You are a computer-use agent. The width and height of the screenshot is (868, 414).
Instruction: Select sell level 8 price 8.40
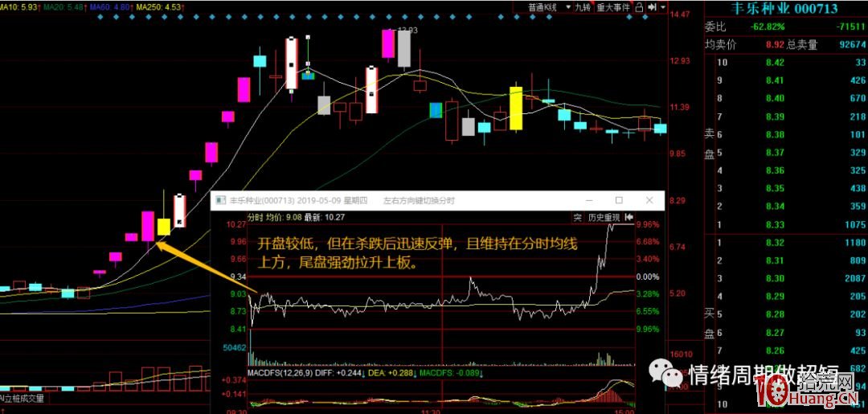click(x=776, y=99)
